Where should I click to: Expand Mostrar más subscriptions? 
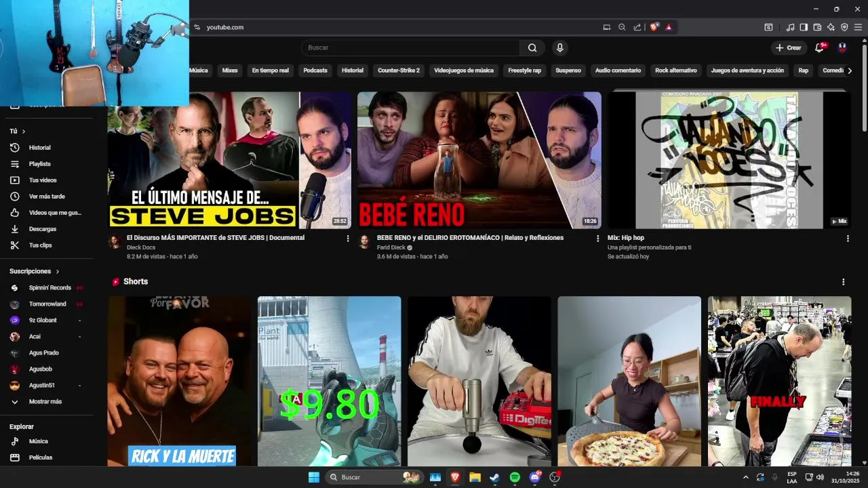(x=46, y=402)
